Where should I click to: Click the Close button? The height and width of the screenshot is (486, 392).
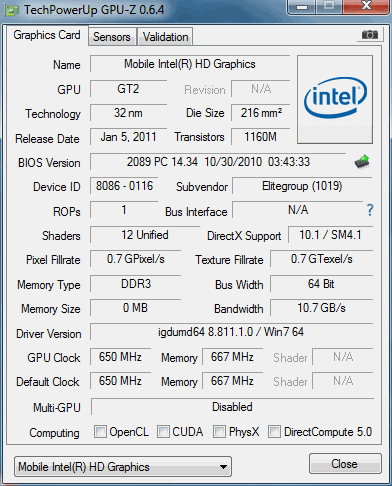(x=345, y=464)
